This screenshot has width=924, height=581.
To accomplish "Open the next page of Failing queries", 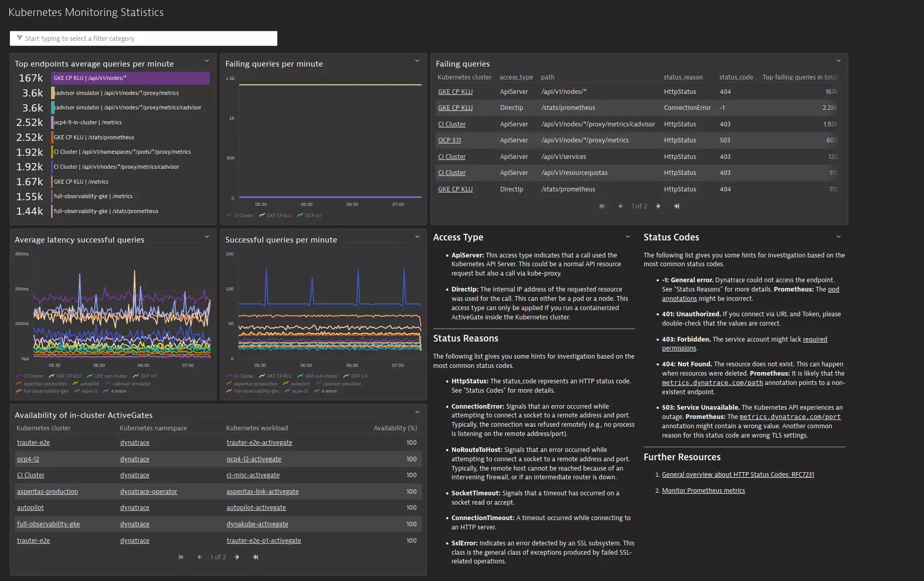I will 658,206.
